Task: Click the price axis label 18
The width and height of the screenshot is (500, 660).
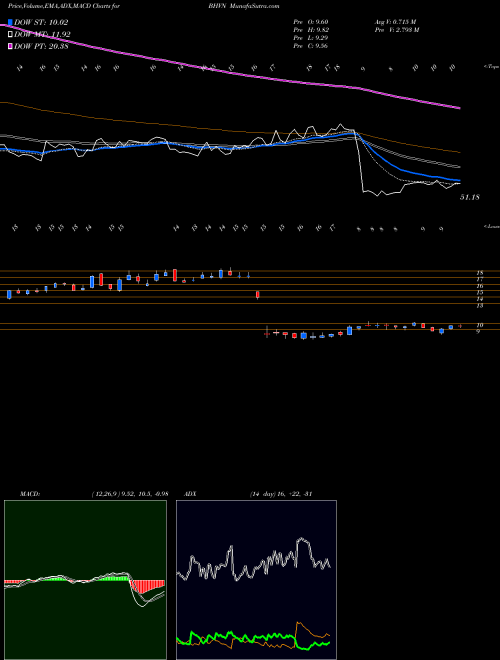Action: point(480,273)
